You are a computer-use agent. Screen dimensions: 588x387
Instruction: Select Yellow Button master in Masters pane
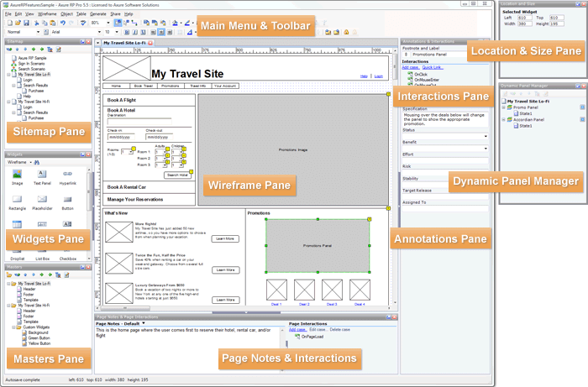click(39, 343)
